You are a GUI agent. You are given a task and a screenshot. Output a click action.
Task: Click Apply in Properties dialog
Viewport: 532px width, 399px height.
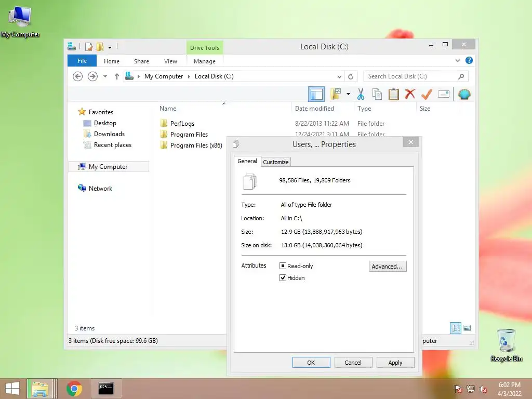tap(395, 362)
